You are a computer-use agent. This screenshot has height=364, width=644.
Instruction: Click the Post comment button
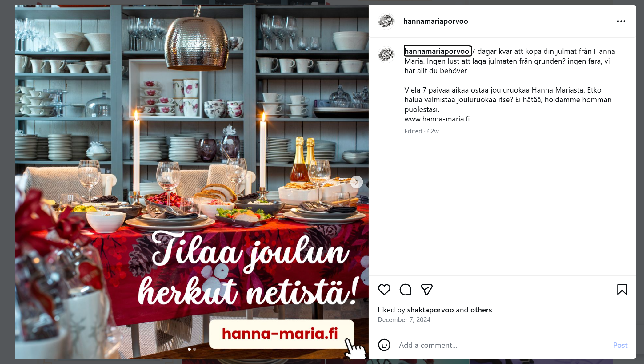(620, 345)
